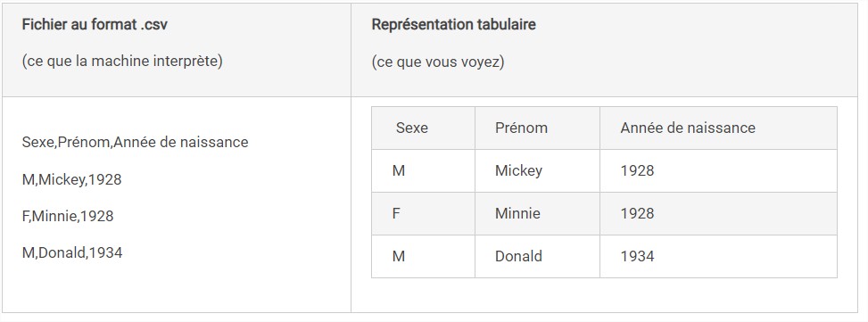Select the 'Minnie' table cell
This screenshot has height=322, width=868.
(538, 213)
